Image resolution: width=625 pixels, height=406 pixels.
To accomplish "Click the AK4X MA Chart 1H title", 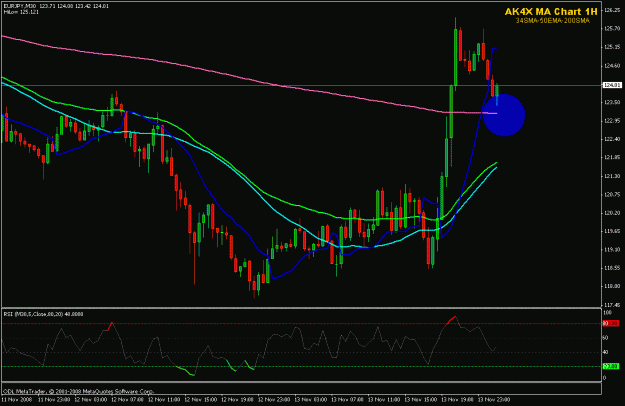I will [x=551, y=12].
